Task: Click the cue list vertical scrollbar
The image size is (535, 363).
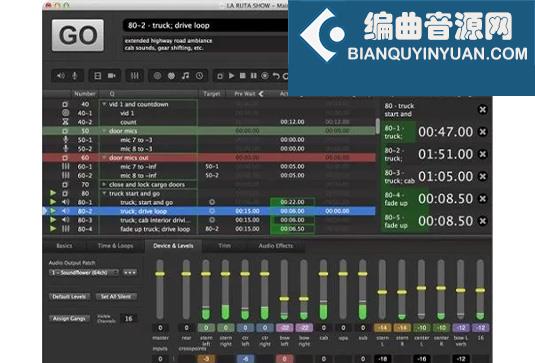Action: click(x=378, y=126)
